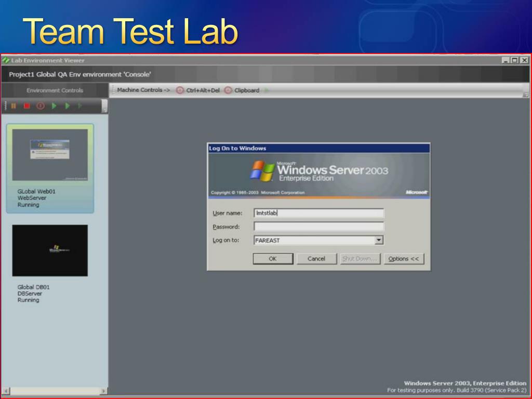The width and height of the screenshot is (532, 399).
Task: Maximize the Lab Environment Viewer window
Action: (515, 60)
